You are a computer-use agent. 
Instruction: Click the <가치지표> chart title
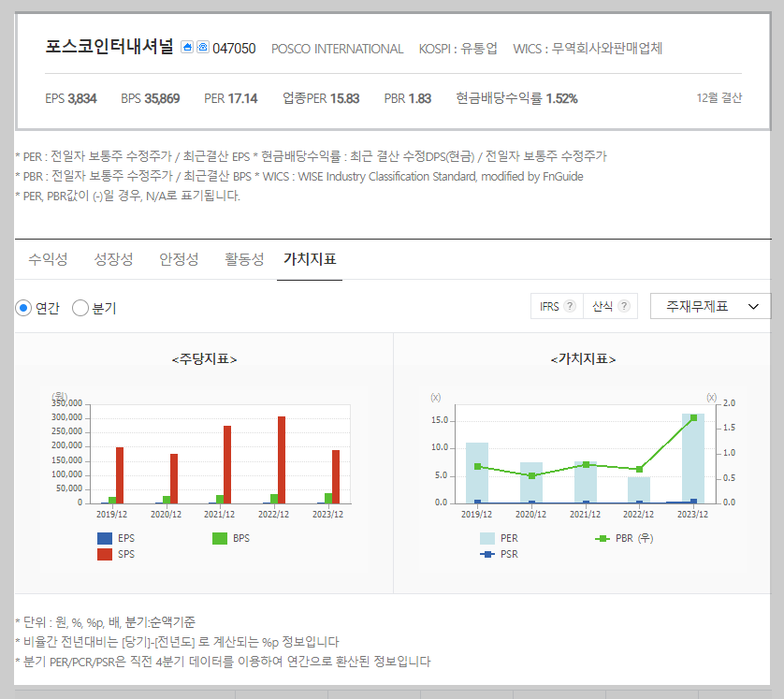click(583, 359)
